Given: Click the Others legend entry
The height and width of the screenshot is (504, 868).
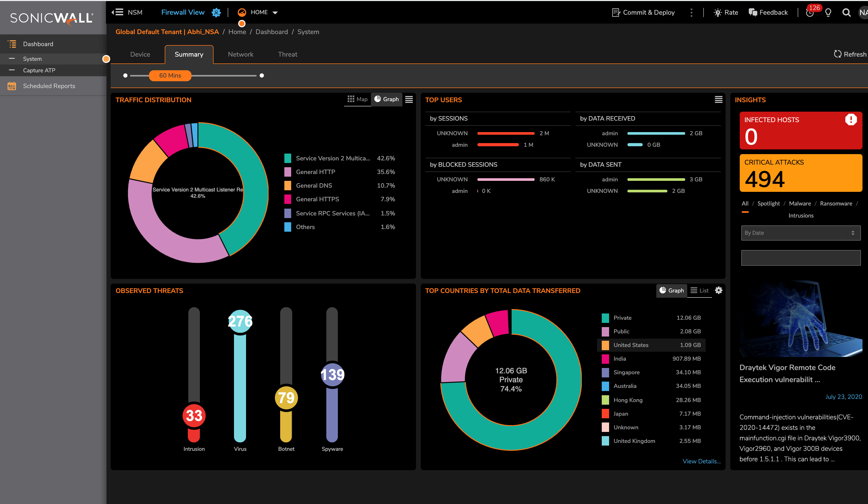Looking at the screenshot, I should click(x=340, y=227).
